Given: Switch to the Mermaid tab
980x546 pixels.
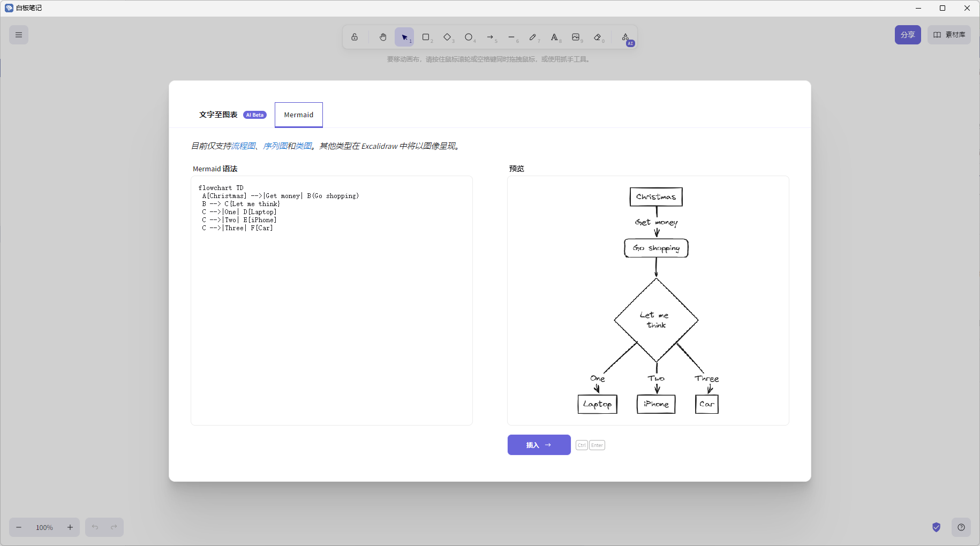Looking at the screenshot, I should pos(299,115).
